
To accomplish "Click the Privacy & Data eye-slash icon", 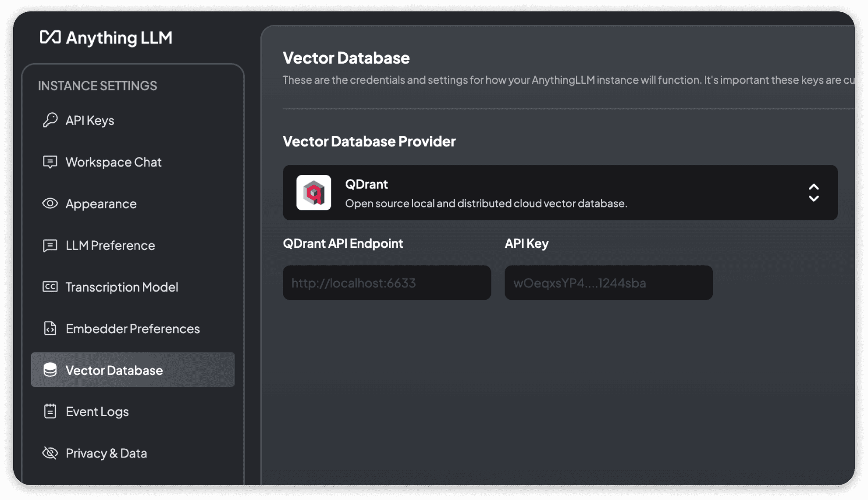I will 50,453.
